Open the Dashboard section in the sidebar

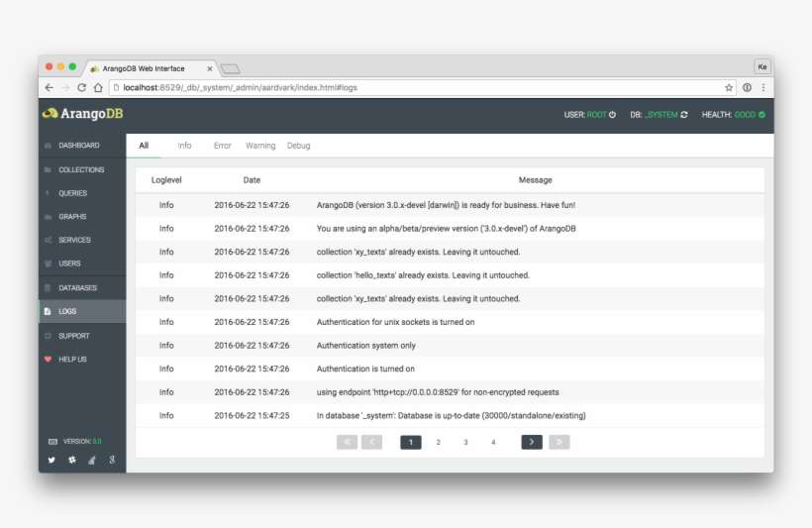(x=78, y=146)
